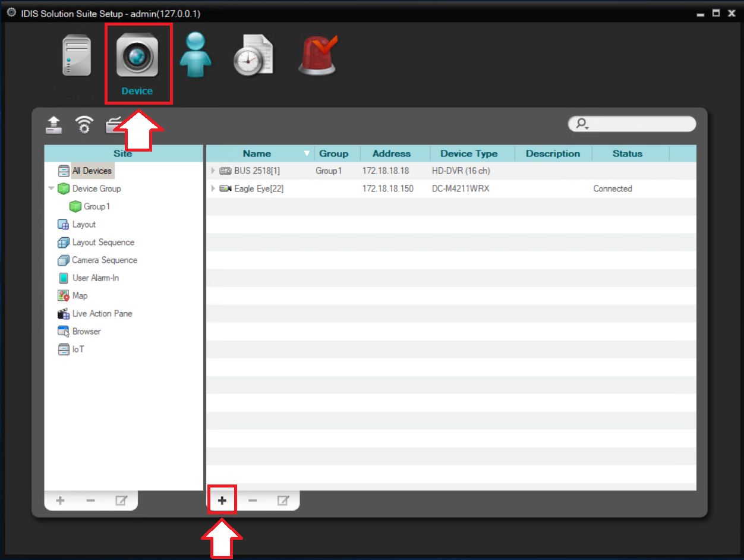Open the Schedule (clock) setup tab icon
Viewport: 744px width, 560px height.
point(253,56)
